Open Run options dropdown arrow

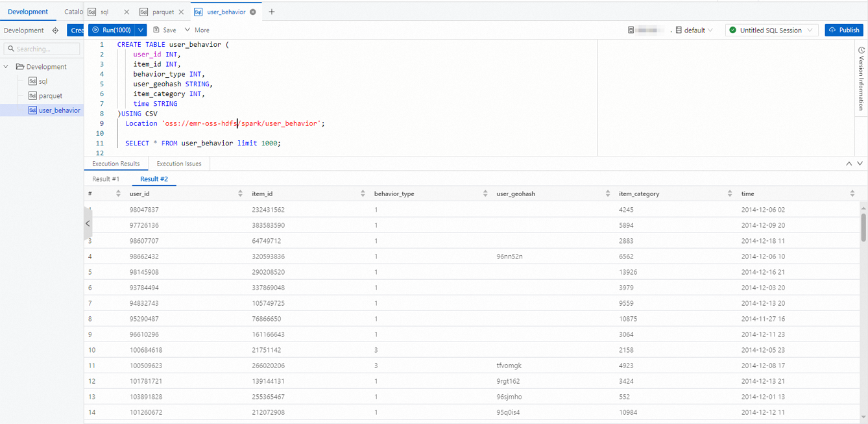[141, 31]
